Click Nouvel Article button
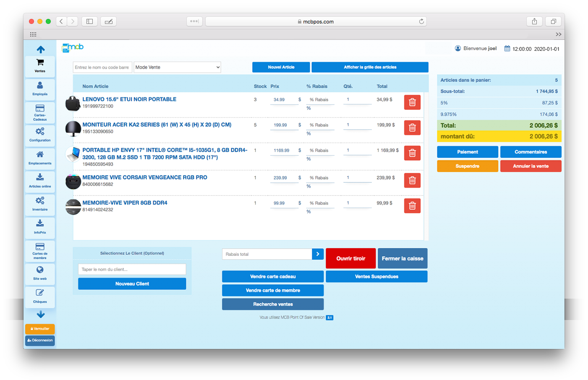Image resolution: width=588 pixels, height=380 pixels. tap(281, 67)
